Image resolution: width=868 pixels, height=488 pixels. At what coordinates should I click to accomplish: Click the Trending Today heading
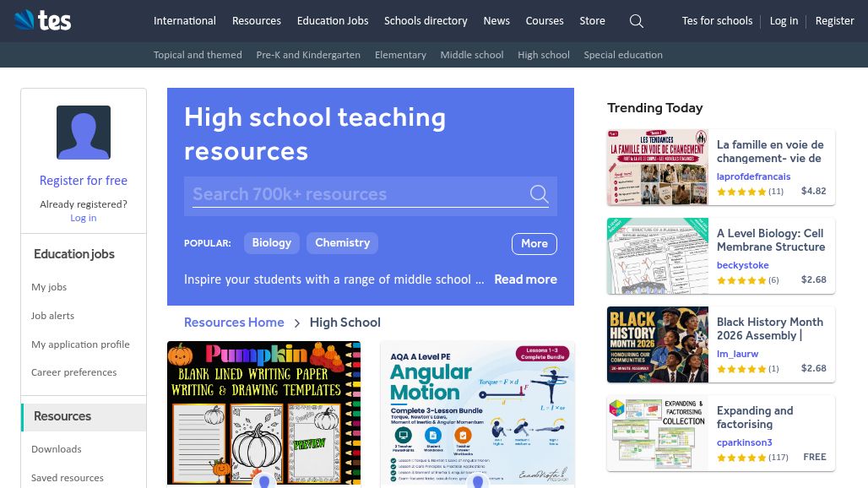(x=655, y=108)
